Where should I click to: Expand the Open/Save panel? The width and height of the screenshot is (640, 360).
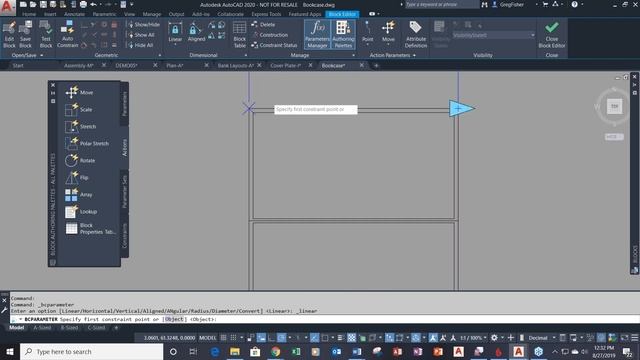pyautogui.click(x=27, y=55)
